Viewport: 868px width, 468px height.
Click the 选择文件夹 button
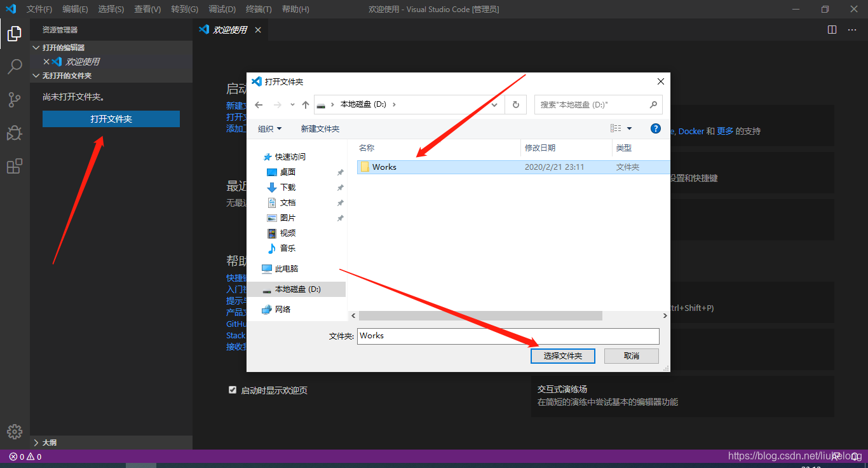click(563, 356)
